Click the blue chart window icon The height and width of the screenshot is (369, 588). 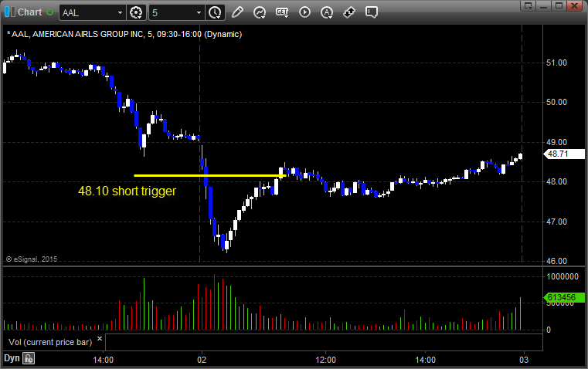(10, 12)
